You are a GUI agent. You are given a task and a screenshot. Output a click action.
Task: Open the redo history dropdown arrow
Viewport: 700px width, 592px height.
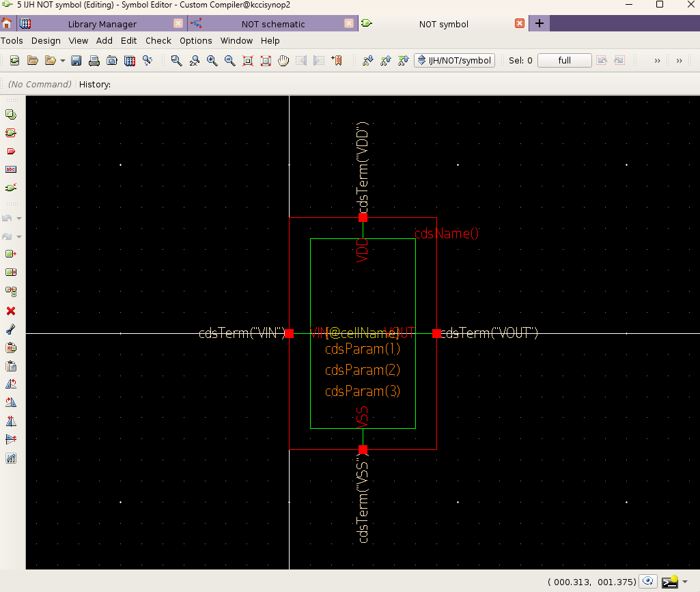coord(19,237)
